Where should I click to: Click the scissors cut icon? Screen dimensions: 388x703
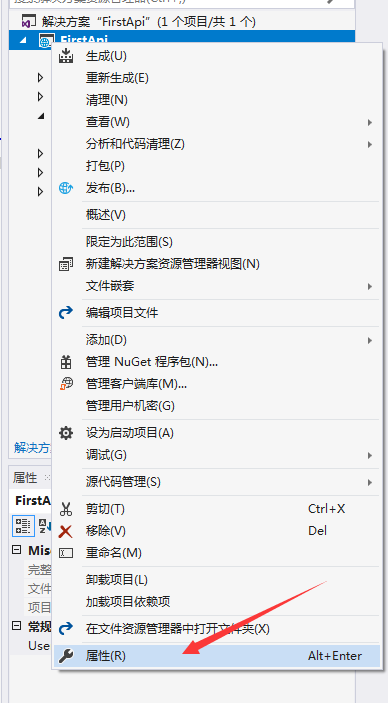click(x=66, y=509)
